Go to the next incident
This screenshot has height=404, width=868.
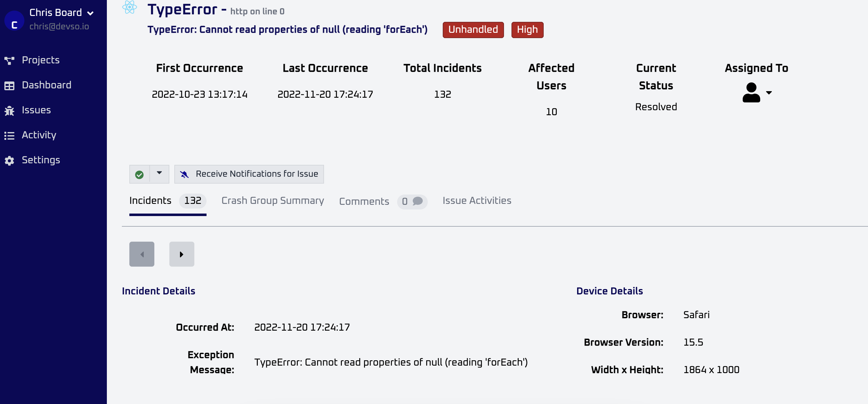point(182,254)
